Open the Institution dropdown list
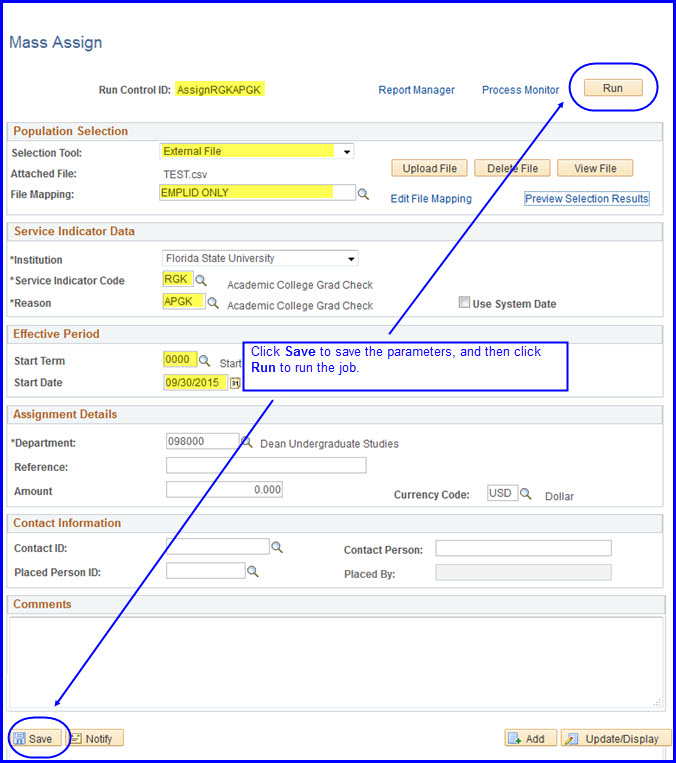Screen dimensions: 676x763 350,259
